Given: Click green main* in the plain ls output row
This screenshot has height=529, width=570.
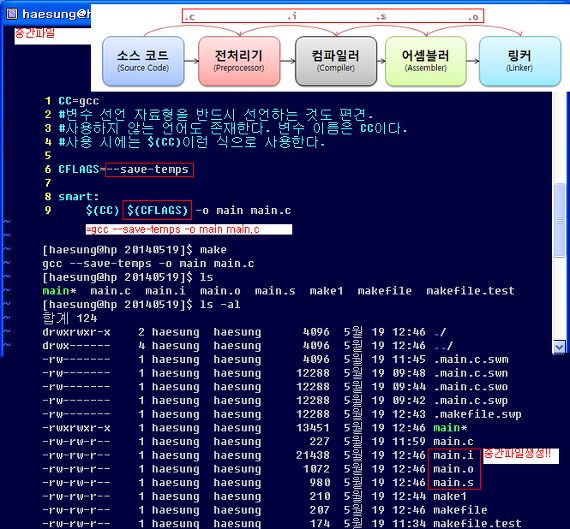Looking at the screenshot, I should click(x=59, y=291).
